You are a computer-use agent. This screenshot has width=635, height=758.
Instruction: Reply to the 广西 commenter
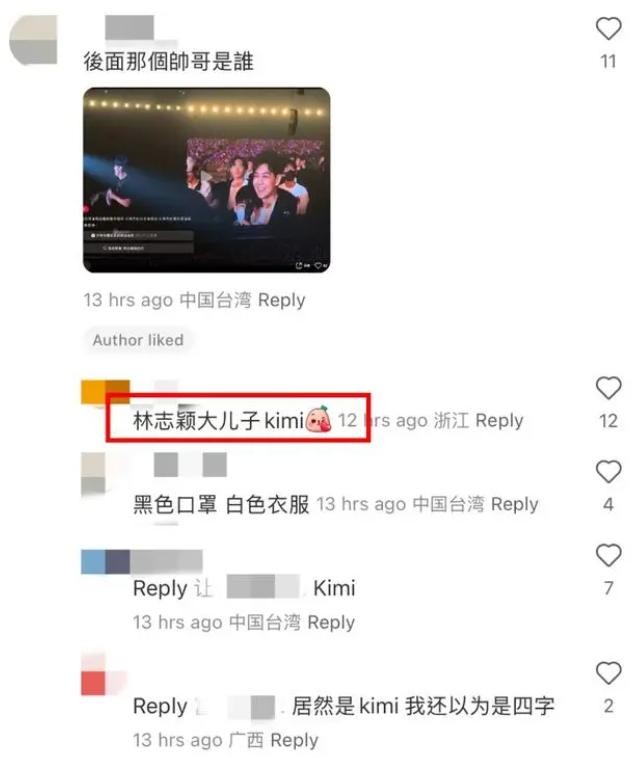click(x=294, y=740)
